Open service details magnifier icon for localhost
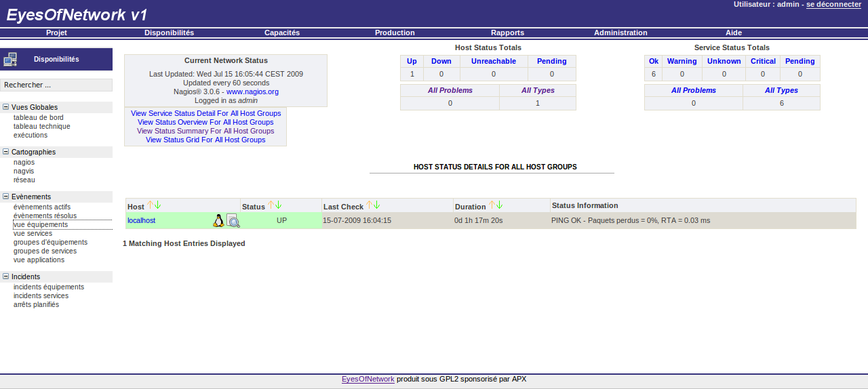Viewport: 868px width, 389px height. pyautogui.click(x=233, y=220)
